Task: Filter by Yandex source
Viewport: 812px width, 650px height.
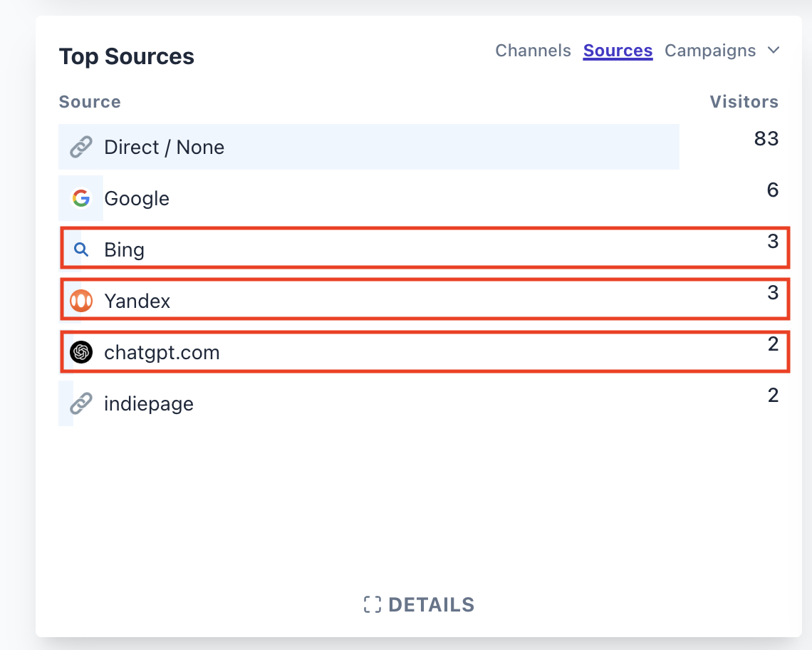Action: pos(137,301)
